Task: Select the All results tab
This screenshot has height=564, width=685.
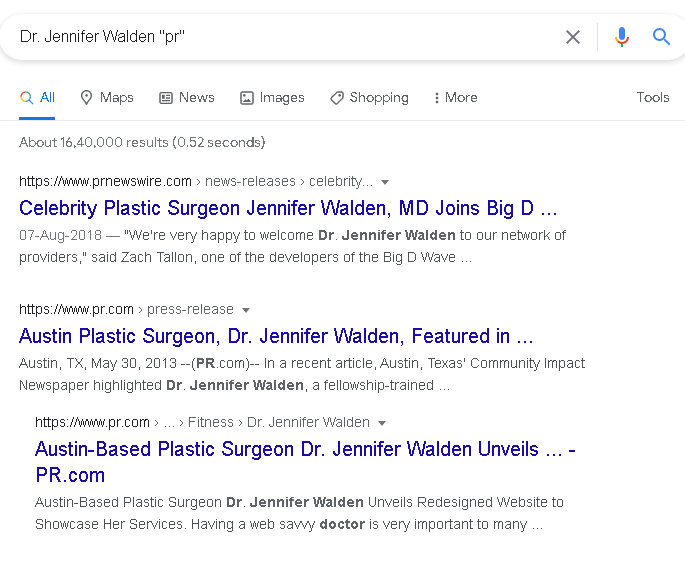Action: (x=37, y=97)
